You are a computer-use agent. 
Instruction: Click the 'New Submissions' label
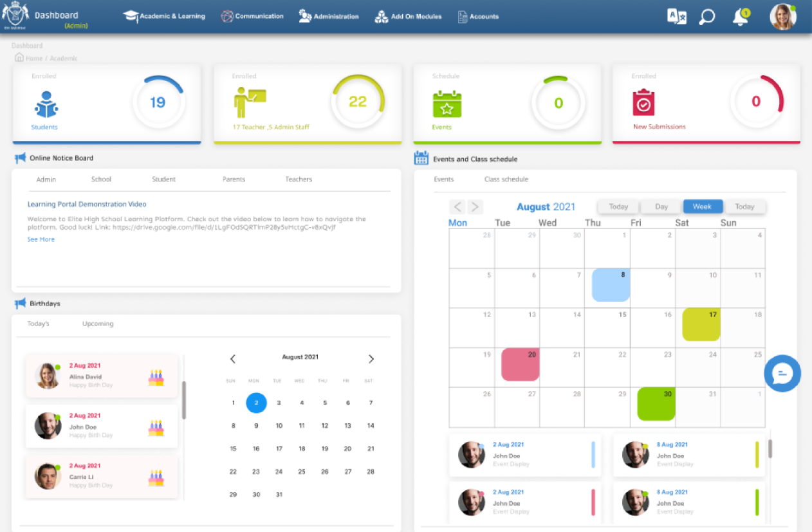660,127
